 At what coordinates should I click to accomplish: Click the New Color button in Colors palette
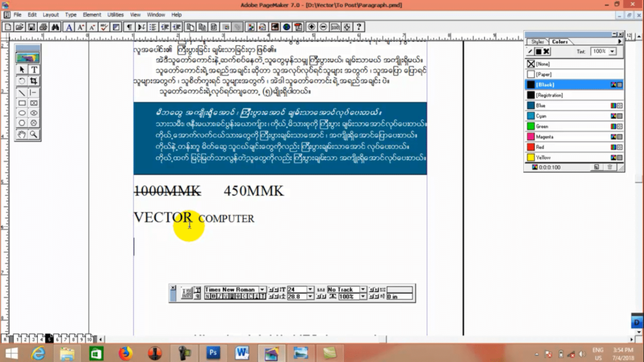click(x=596, y=167)
